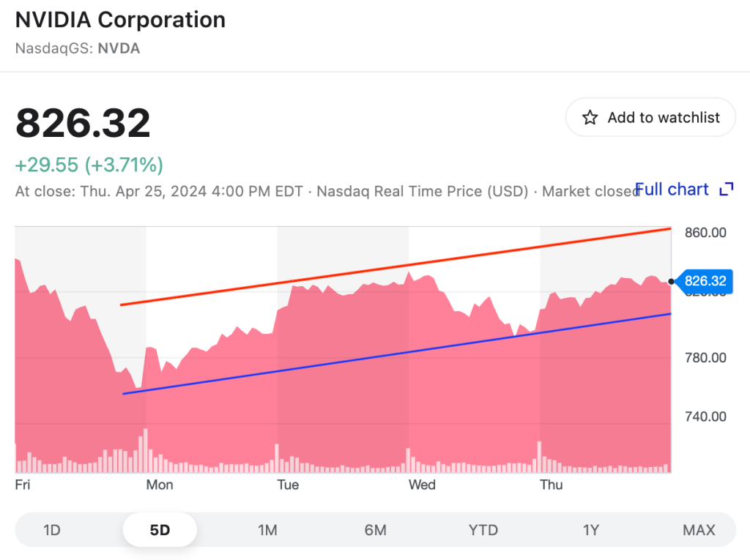Show the MAX range chart
Image resolution: width=750 pixels, height=560 pixels.
pyautogui.click(x=699, y=530)
